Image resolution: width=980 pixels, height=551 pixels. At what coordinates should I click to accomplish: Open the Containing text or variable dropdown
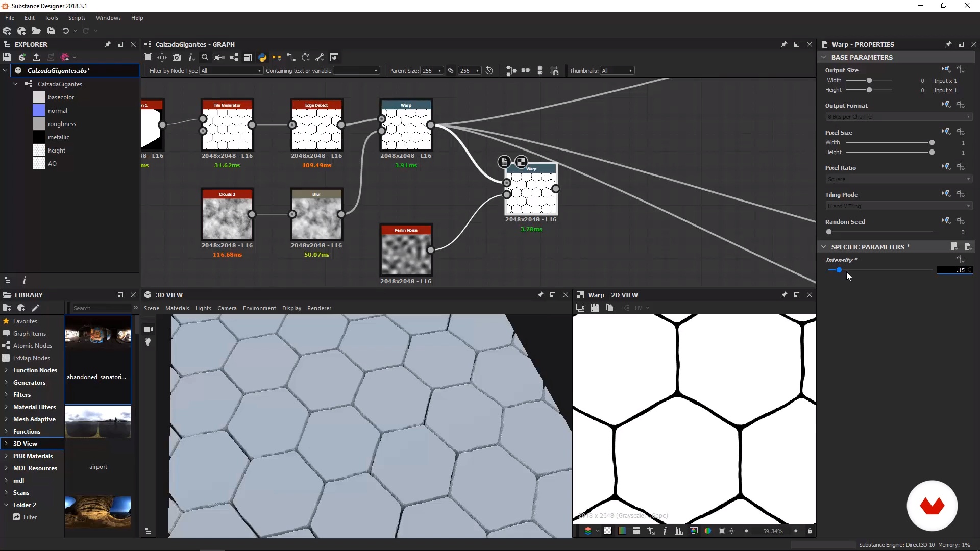click(356, 71)
